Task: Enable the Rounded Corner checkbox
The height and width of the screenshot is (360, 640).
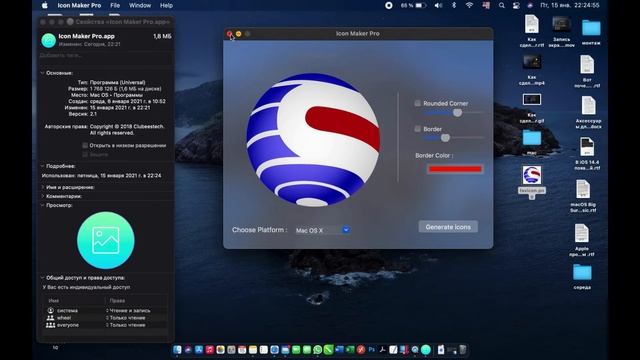Action: pyautogui.click(x=418, y=103)
